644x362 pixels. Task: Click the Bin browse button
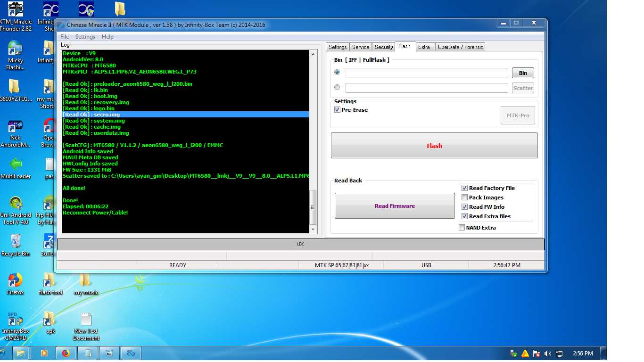click(x=523, y=73)
